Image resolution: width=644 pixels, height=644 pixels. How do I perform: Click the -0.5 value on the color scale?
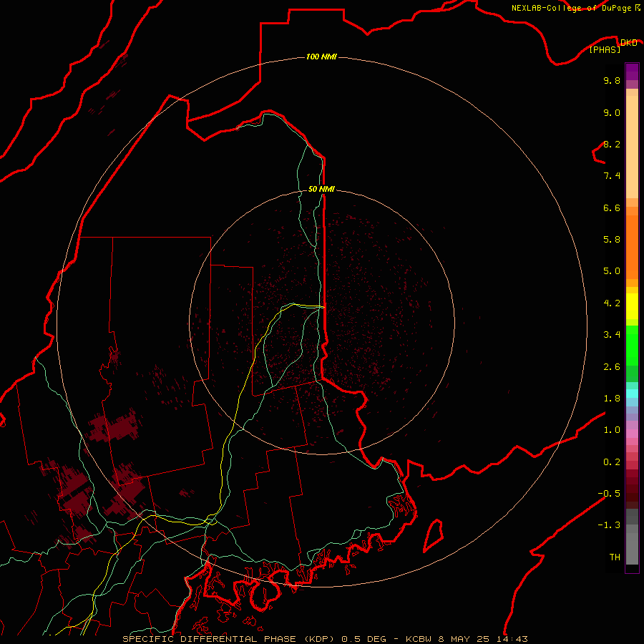pyautogui.click(x=609, y=494)
